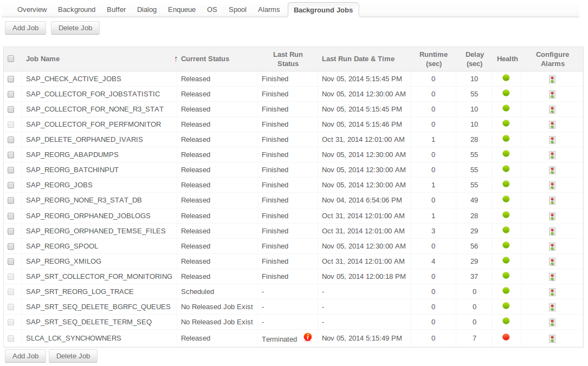Check the SAP_CHECK_ACTIVE_JOBS row checkbox

[11, 79]
